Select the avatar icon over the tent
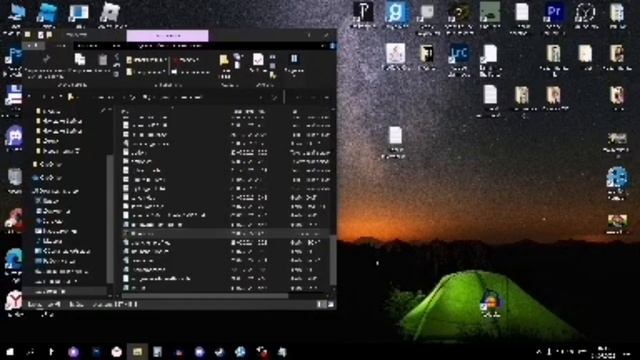Viewport: 640px width, 360px height. 492,304
